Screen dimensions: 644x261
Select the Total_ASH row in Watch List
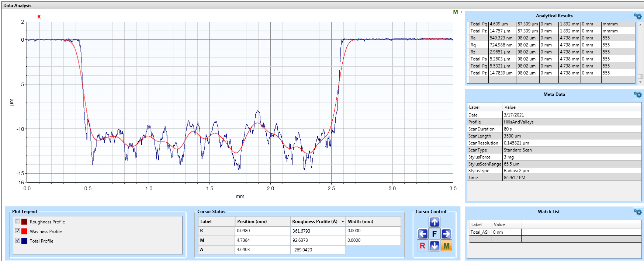click(480, 232)
